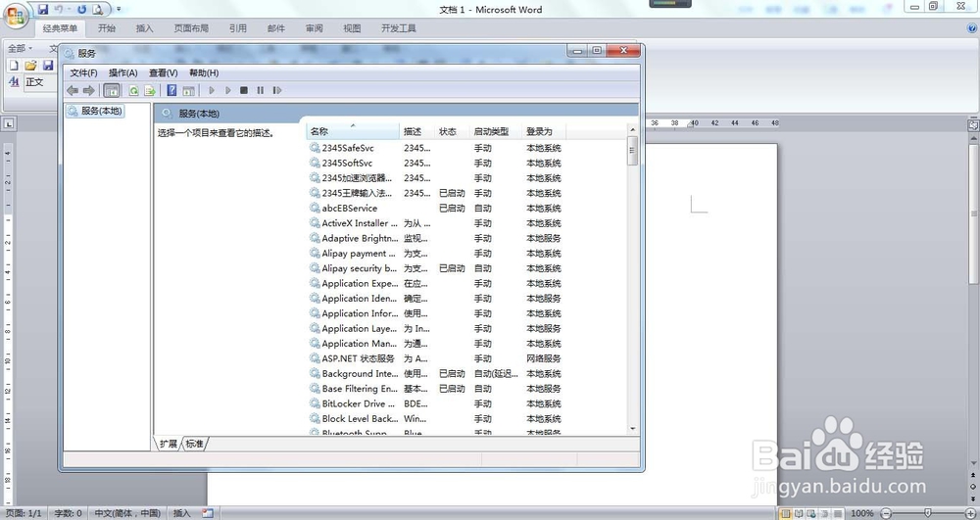Open the 全部 dropdown in classic menu
Viewport: 980px width, 520px height.
pyautogui.click(x=20, y=48)
